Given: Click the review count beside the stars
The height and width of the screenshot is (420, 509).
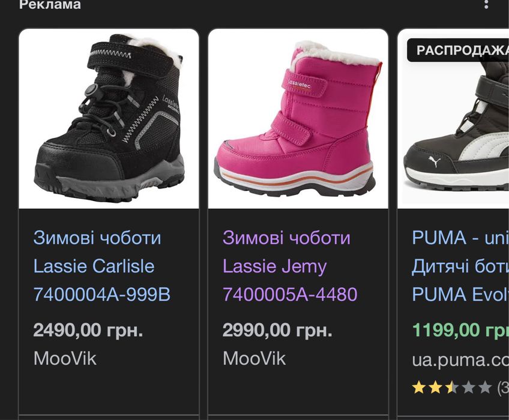Looking at the screenshot, I should [x=503, y=388].
